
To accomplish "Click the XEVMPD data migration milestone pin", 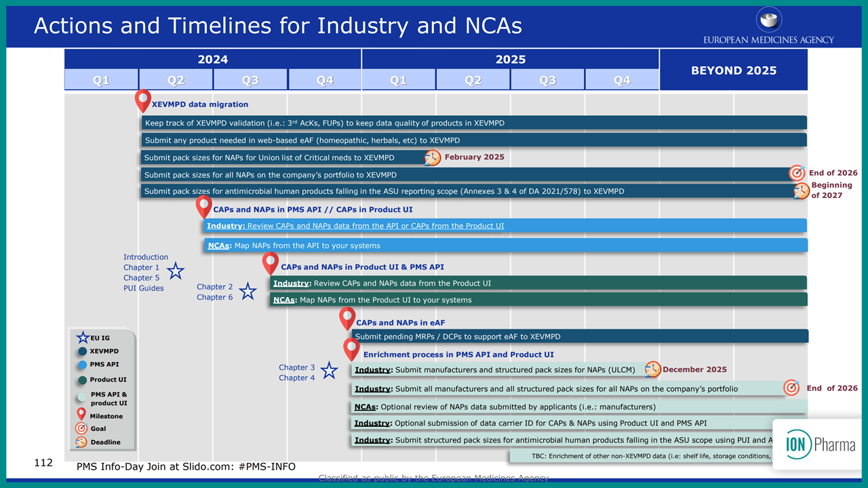I will (x=142, y=100).
